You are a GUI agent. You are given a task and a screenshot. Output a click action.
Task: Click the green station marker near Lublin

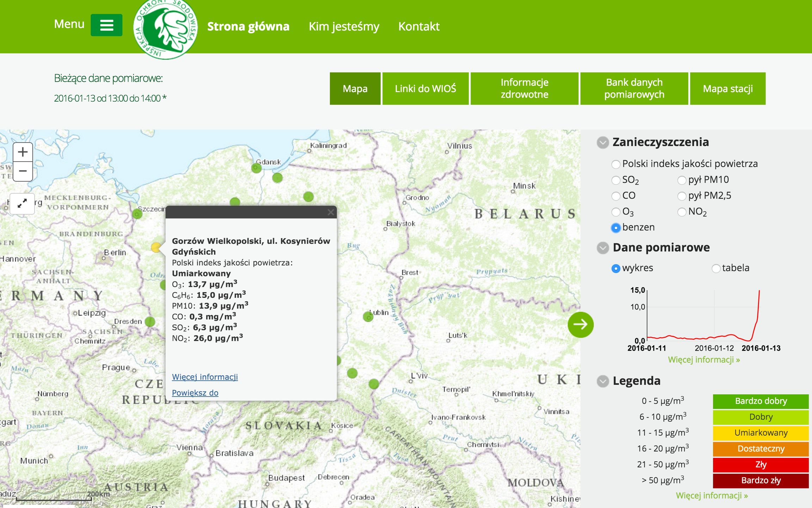point(368,316)
